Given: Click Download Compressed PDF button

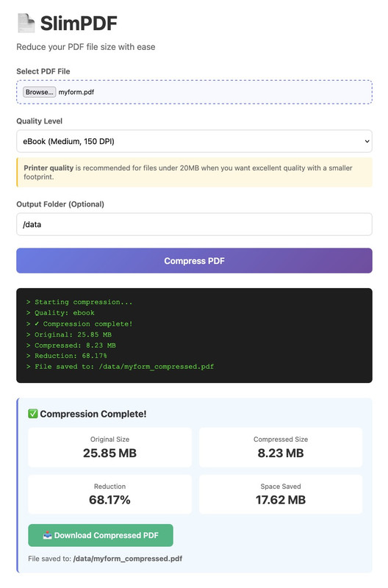Looking at the screenshot, I should pos(101,535).
